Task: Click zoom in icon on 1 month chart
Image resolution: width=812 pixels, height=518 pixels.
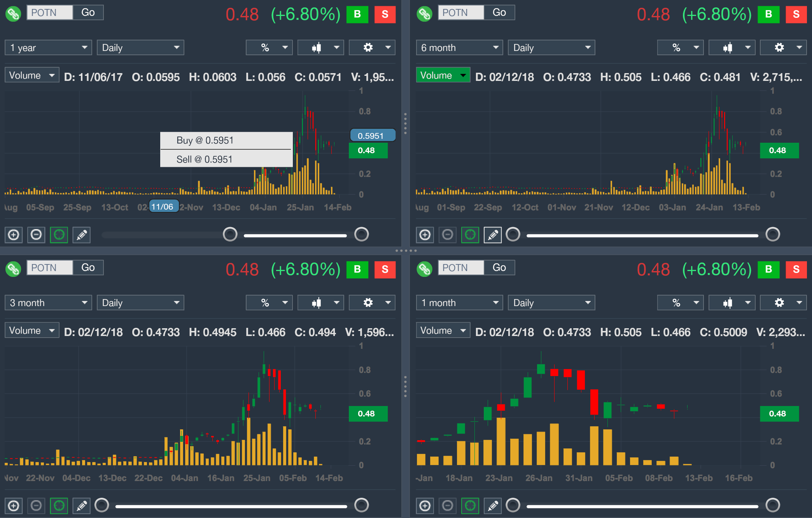Action: coord(425,506)
